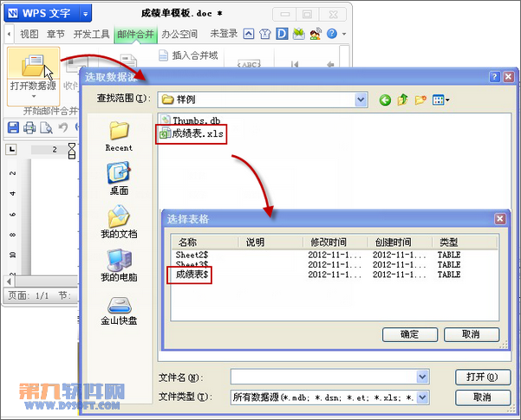The image size is (521, 420).
Task: Click the print icon in quick toolbar
Action: [29, 127]
